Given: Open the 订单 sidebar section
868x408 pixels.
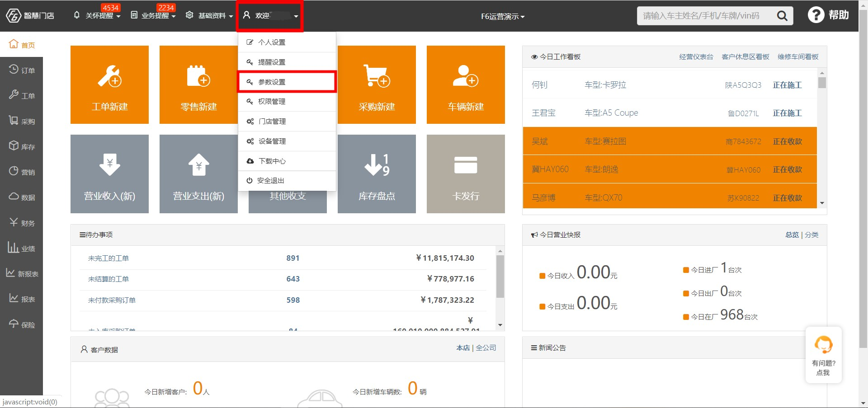Looking at the screenshot, I should [x=21, y=70].
